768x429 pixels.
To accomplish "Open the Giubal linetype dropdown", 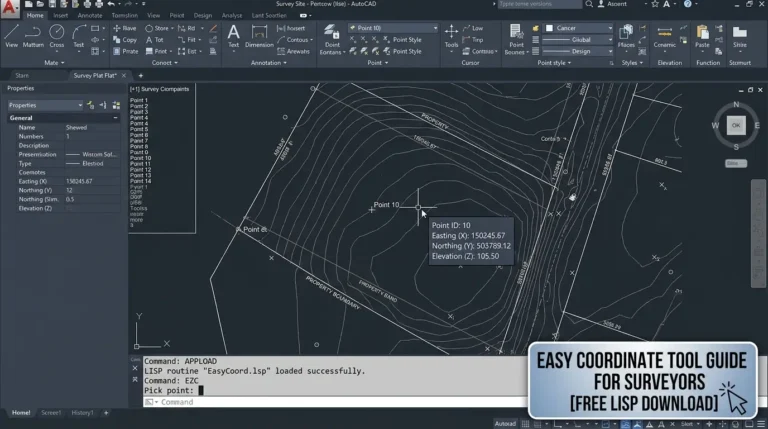I will point(578,40).
